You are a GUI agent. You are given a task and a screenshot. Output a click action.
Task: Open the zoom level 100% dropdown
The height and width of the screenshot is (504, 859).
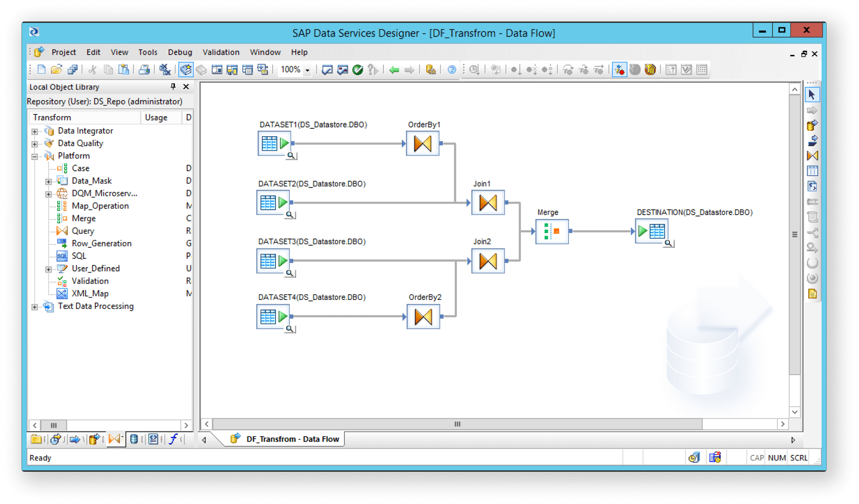(x=307, y=70)
